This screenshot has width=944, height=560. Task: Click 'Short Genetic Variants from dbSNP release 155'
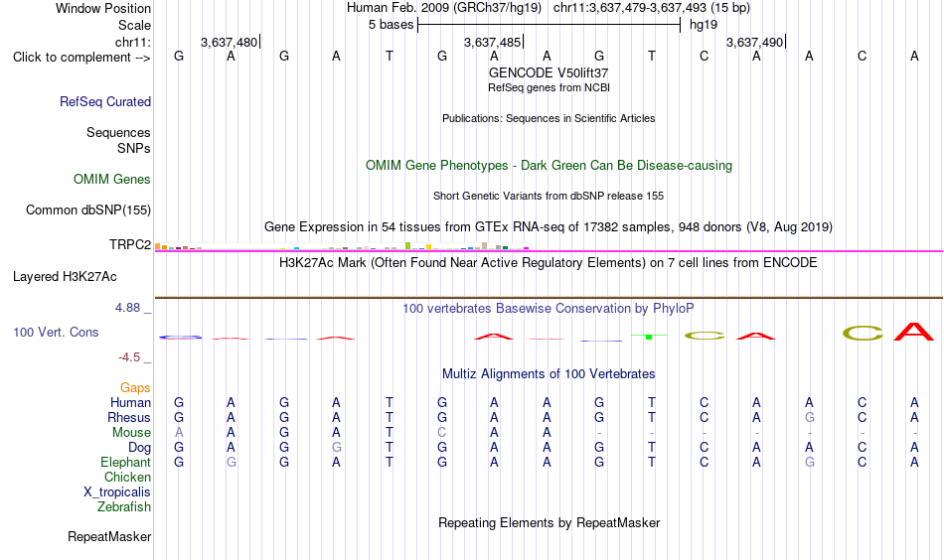(x=549, y=196)
